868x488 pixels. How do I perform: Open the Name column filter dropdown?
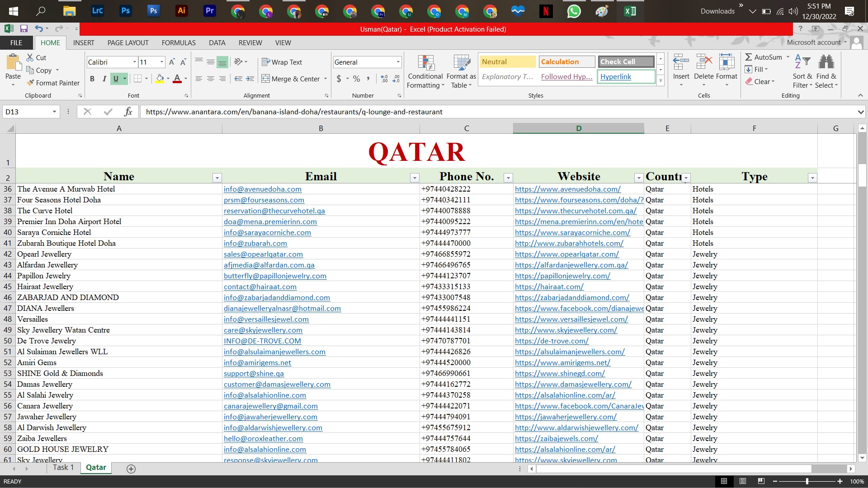tap(217, 178)
